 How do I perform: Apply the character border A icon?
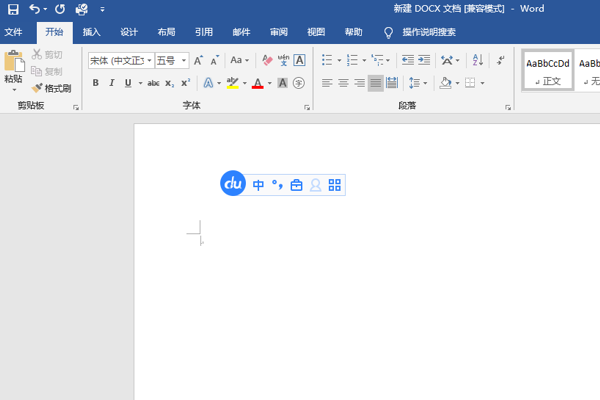point(300,60)
